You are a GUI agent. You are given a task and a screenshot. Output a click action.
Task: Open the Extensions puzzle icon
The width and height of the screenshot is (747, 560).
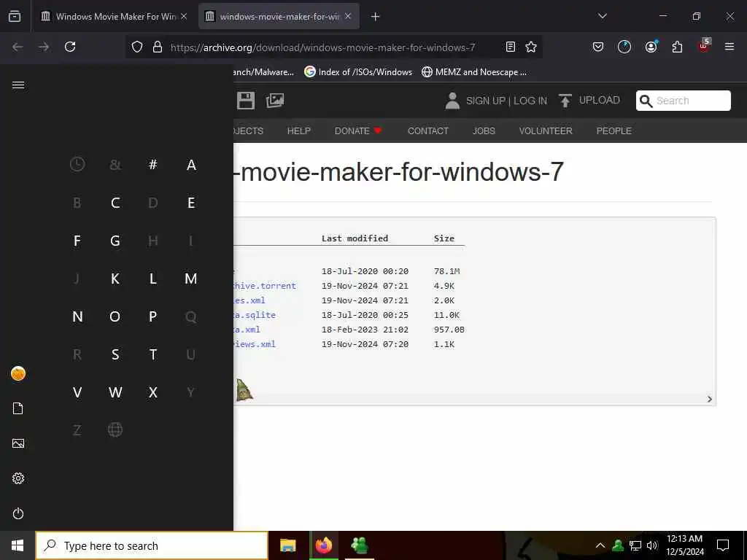click(x=677, y=47)
